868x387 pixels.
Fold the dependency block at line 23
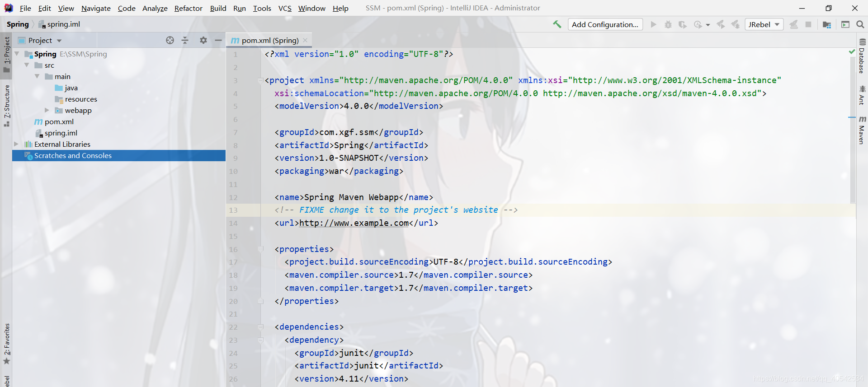click(260, 340)
